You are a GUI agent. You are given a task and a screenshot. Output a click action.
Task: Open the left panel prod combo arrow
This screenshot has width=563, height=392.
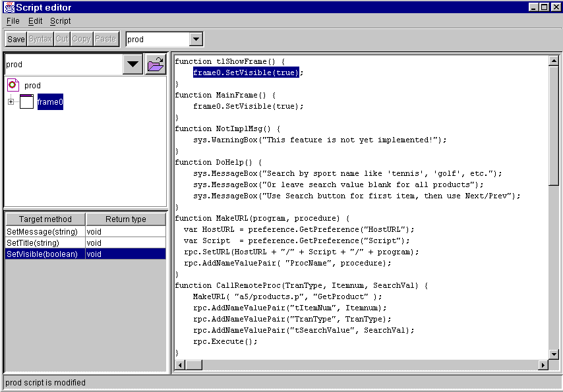point(133,65)
